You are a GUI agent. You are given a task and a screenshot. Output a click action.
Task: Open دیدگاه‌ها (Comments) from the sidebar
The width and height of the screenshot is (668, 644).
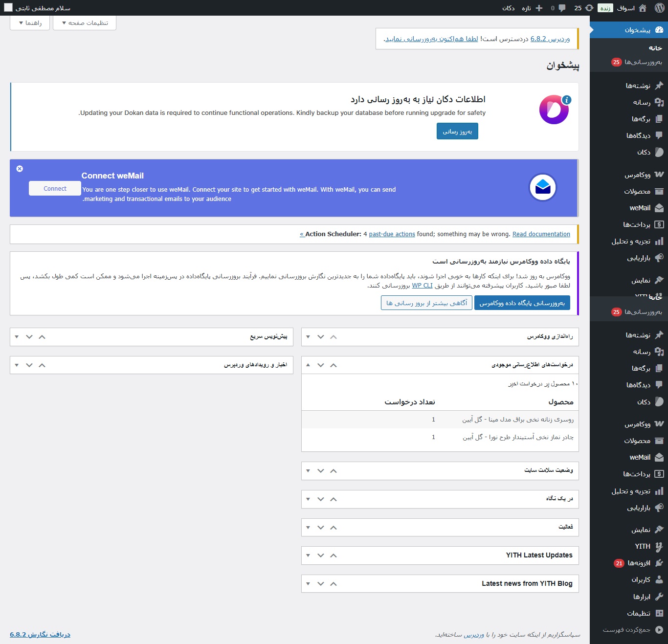[x=642, y=135]
